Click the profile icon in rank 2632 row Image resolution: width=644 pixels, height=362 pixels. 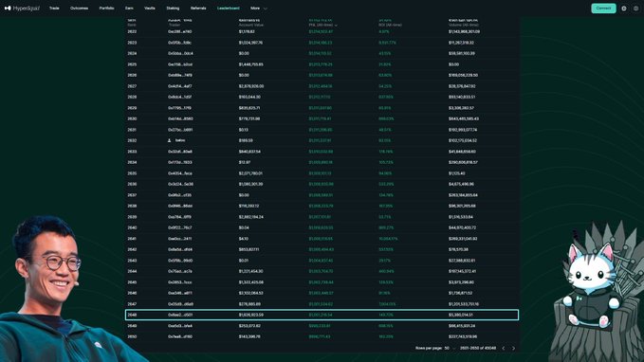tap(169, 140)
